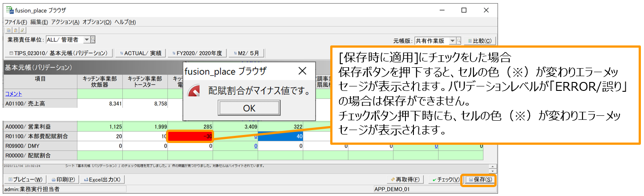Image resolution: width=644 pixels, height=196 pixels.
Task: Click the プレビュー(W) button
Action: coord(26,180)
